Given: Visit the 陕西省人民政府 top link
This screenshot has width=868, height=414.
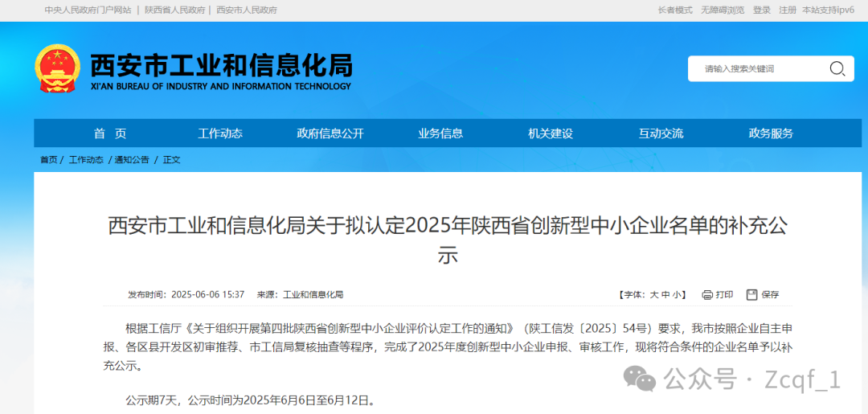Looking at the screenshot, I should pyautogui.click(x=175, y=10).
